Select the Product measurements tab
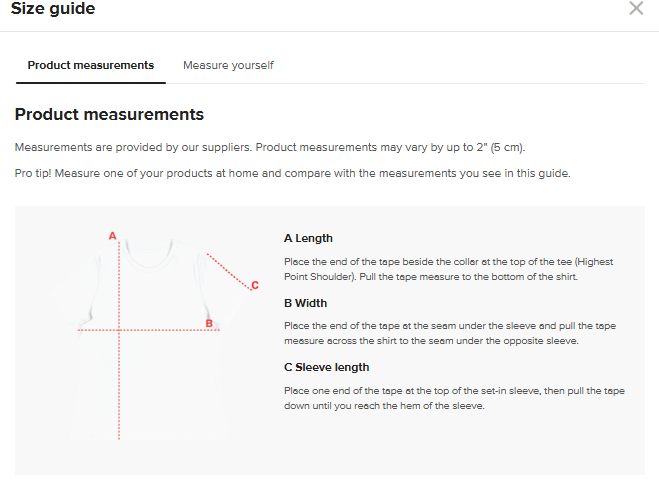This screenshot has width=659, height=484. click(x=91, y=65)
